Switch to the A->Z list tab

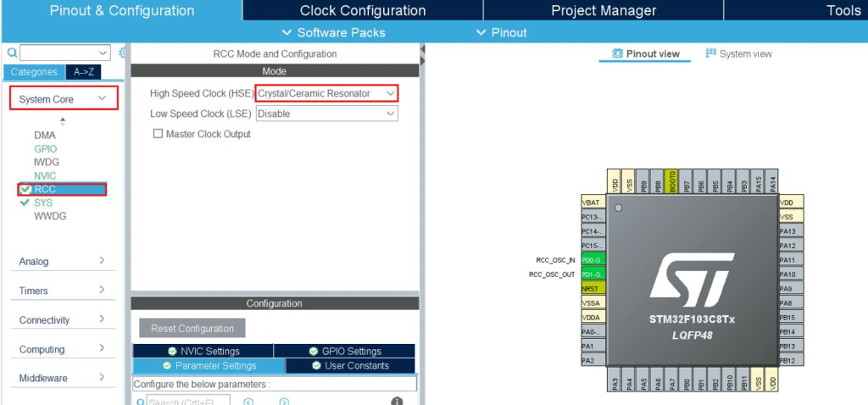click(x=84, y=72)
